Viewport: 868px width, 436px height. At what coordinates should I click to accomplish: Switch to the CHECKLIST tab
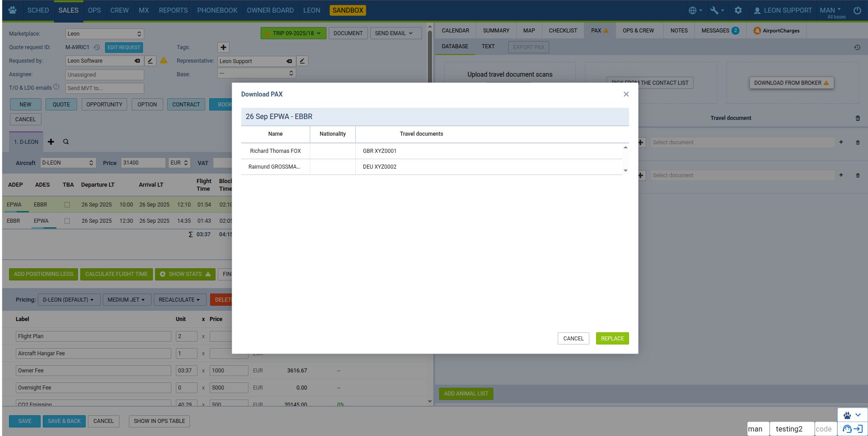pyautogui.click(x=562, y=31)
